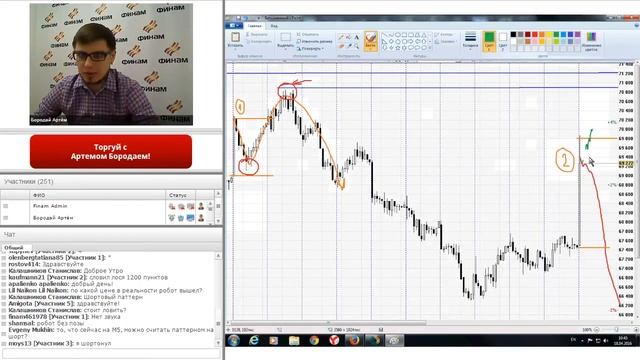Select the Color picker eyedropper tool

point(349,46)
